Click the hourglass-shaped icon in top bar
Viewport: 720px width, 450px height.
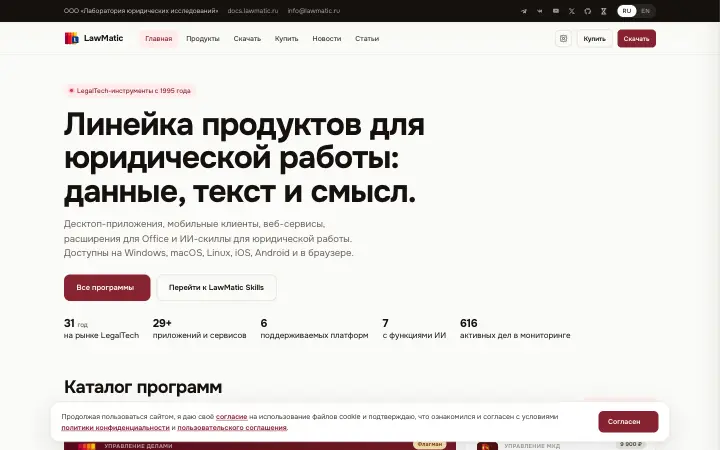[x=604, y=11]
